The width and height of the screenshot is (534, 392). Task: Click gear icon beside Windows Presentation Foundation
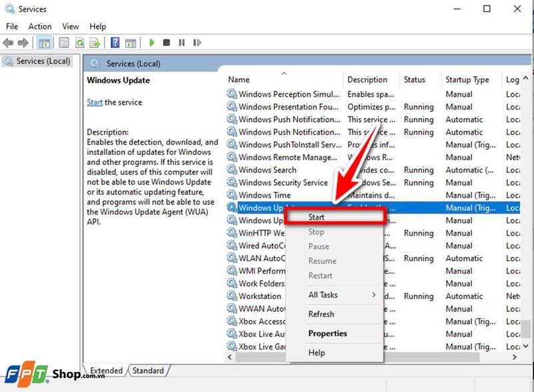232,107
